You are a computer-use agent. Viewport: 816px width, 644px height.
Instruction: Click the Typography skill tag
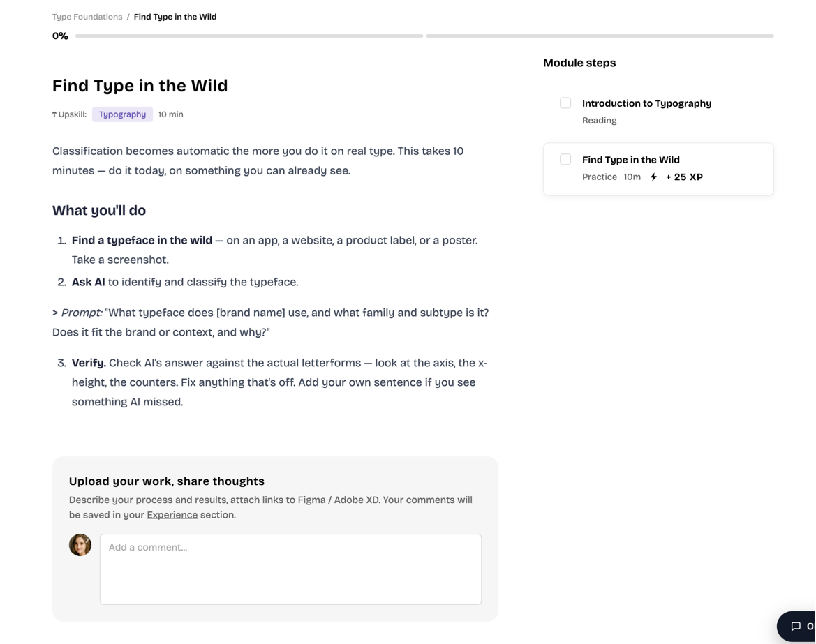click(122, 114)
